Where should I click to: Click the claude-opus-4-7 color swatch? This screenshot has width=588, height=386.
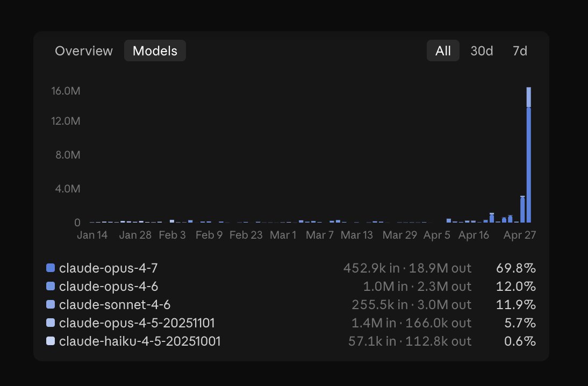(50, 268)
